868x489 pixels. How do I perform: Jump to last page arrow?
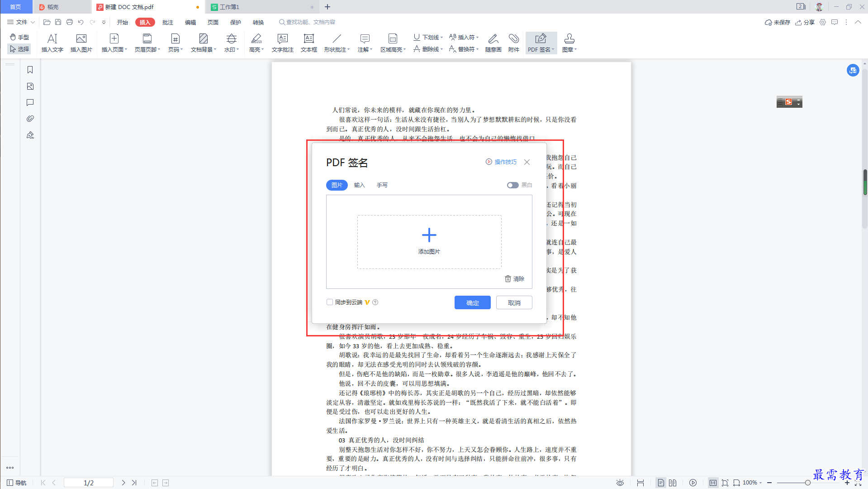pyautogui.click(x=134, y=483)
